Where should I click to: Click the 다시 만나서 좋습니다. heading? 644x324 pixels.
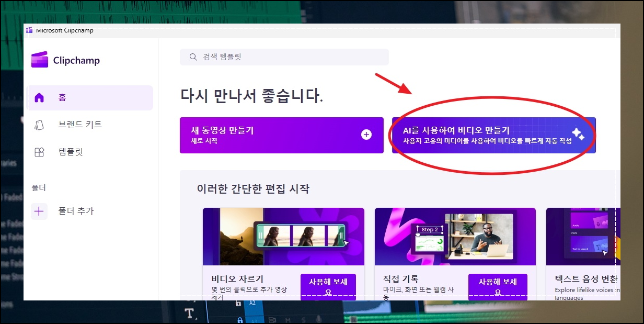tap(251, 95)
